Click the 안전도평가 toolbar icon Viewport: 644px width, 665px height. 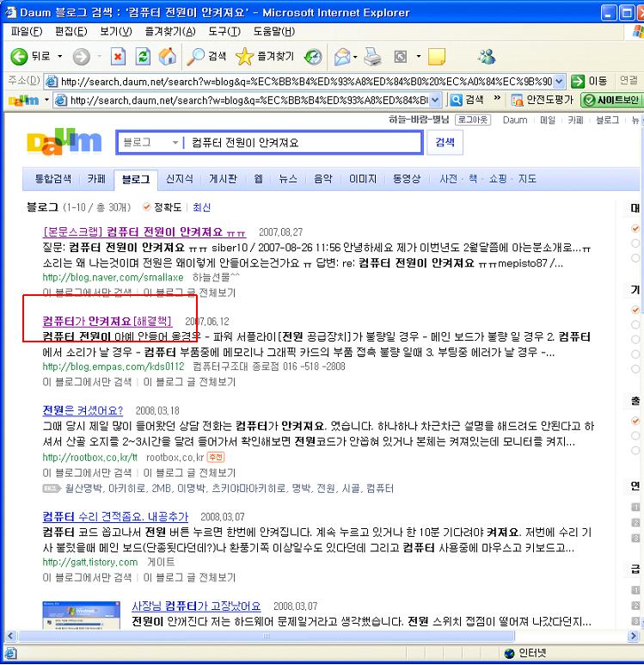pos(517,100)
